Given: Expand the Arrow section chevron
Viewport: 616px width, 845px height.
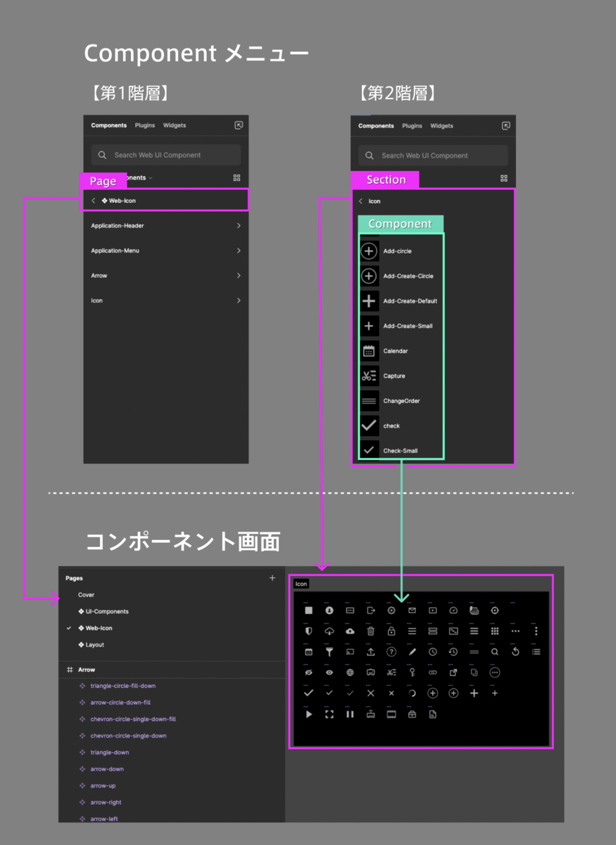Looking at the screenshot, I should (x=239, y=276).
